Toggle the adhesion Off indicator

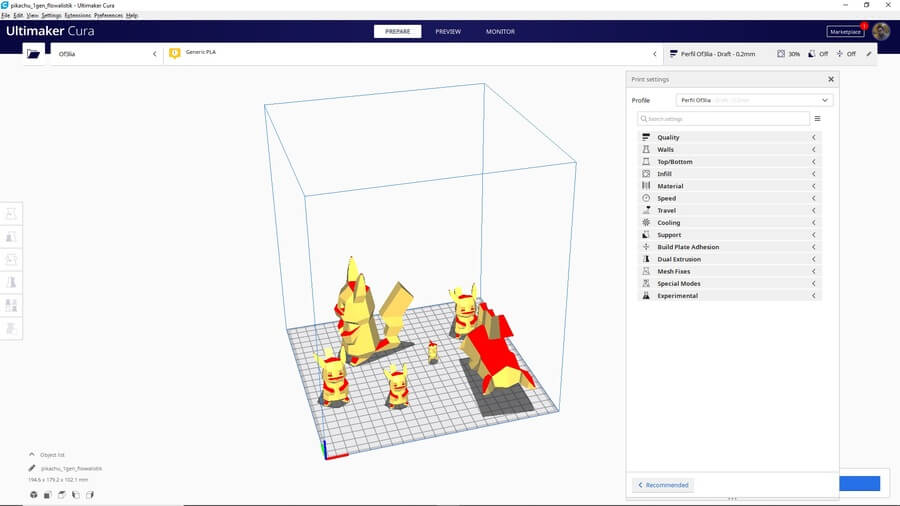(844, 54)
